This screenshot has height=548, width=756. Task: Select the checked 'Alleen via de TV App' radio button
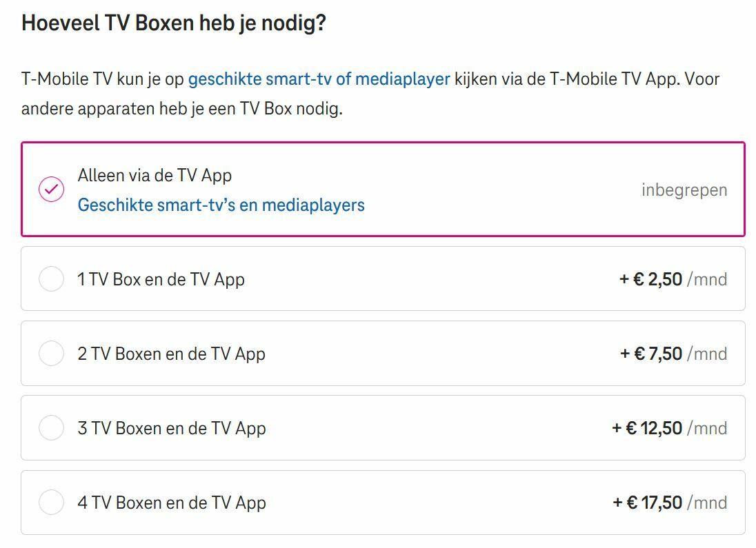click(52, 189)
